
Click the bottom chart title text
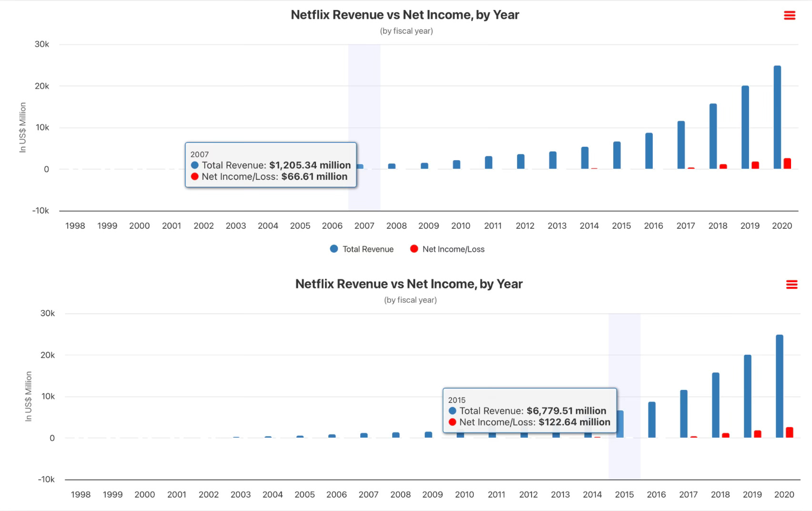point(409,284)
